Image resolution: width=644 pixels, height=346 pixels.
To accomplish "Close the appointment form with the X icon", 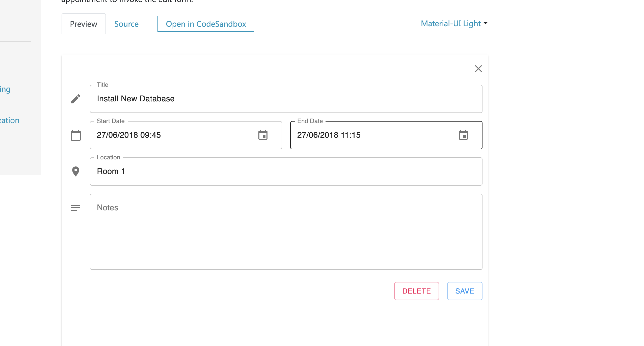I will tap(478, 69).
